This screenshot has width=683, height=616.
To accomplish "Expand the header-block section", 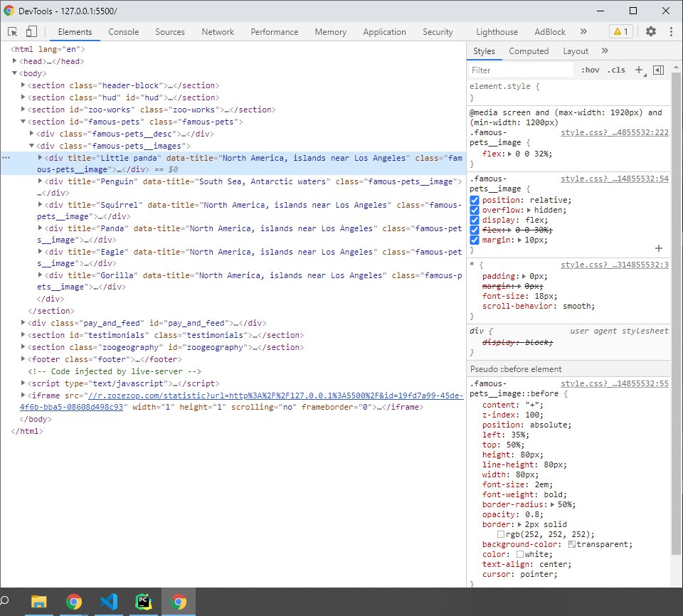I will (23, 85).
